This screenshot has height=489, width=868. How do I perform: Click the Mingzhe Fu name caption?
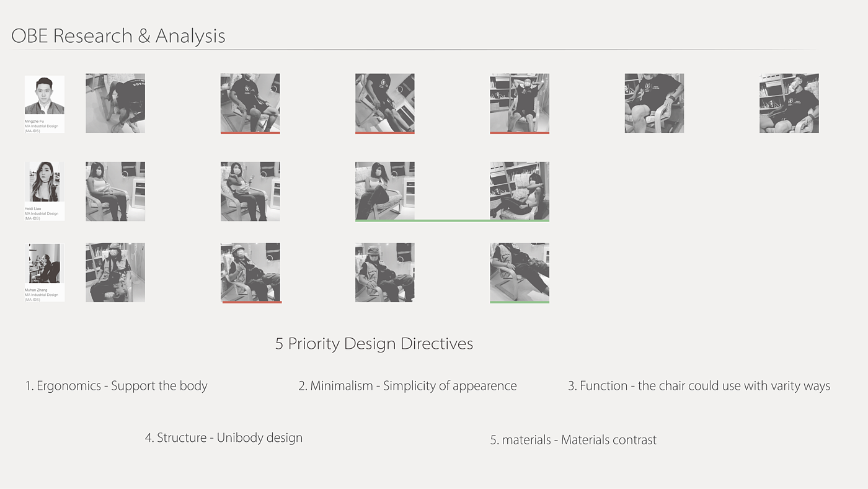[x=34, y=121]
